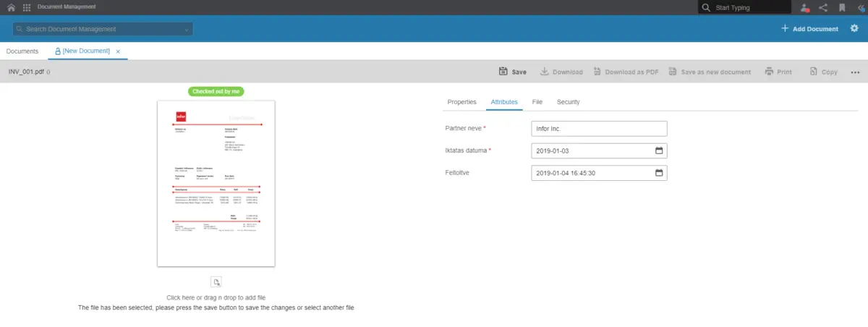Image resolution: width=868 pixels, height=327 pixels.
Task: Open the user profile icon
Action: [805, 7]
